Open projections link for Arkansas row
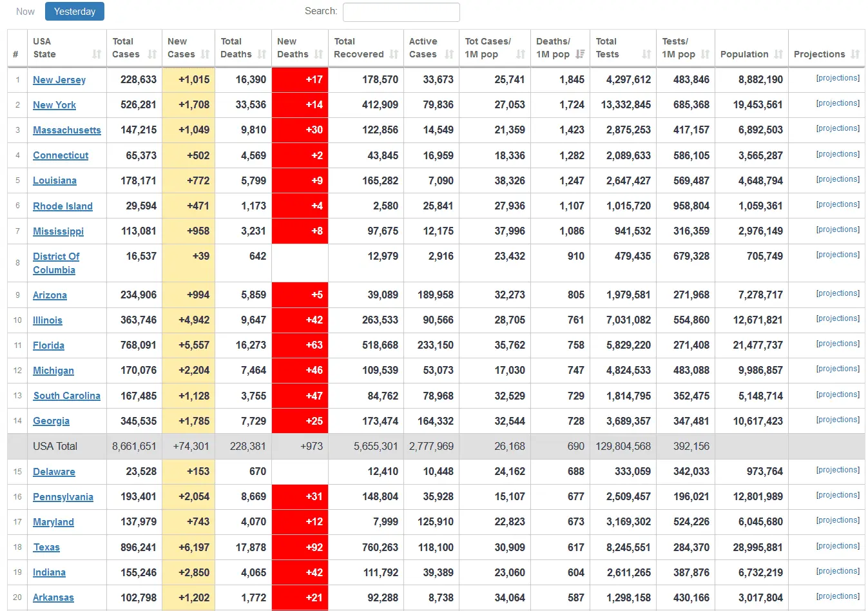Image resolution: width=868 pixels, height=611 pixels. [837, 596]
